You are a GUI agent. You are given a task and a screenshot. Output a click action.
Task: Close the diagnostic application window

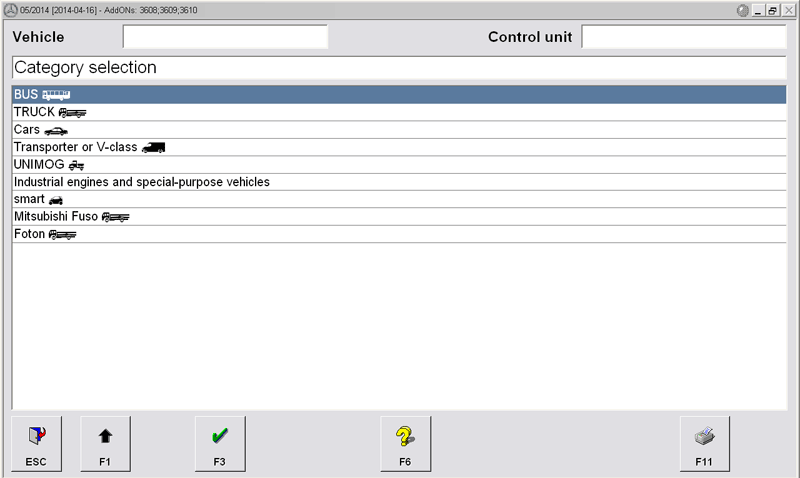coord(788,10)
